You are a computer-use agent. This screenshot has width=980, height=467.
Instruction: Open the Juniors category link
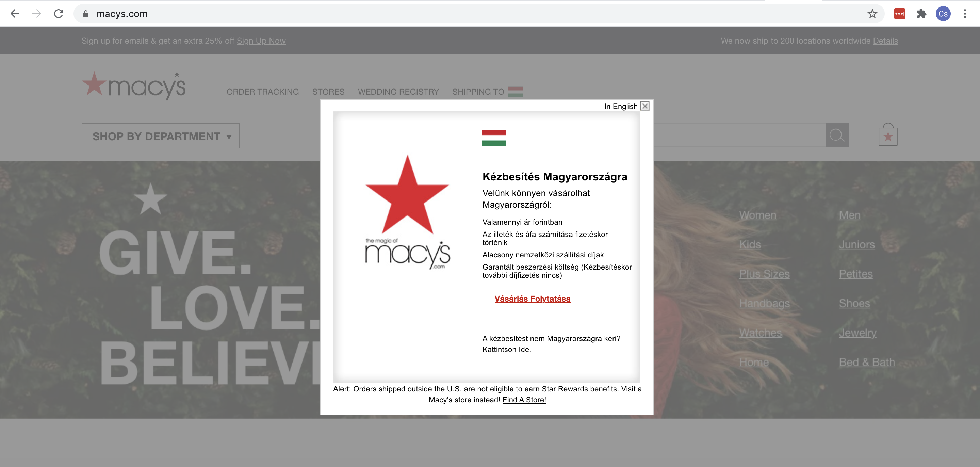(x=857, y=244)
